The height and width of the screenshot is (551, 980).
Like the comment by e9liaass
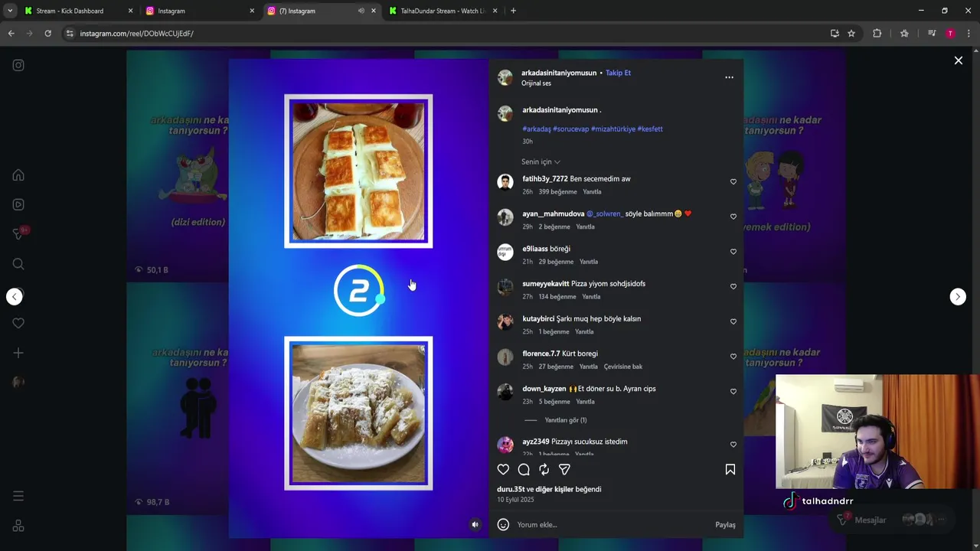tap(733, 252)
